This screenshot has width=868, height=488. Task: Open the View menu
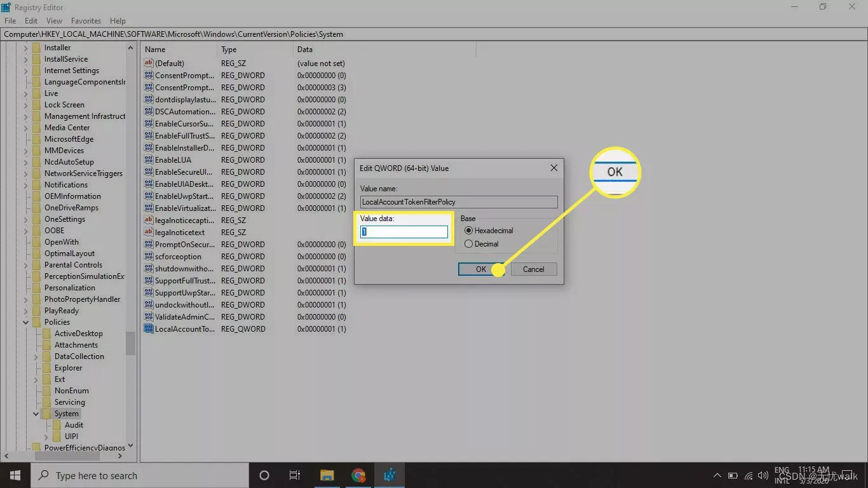54,21
